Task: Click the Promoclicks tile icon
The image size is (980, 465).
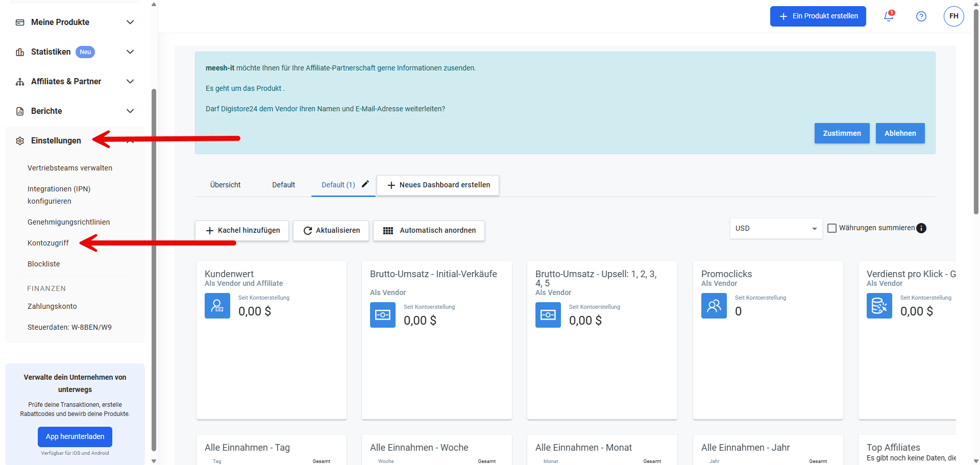Action: point(714,306)
